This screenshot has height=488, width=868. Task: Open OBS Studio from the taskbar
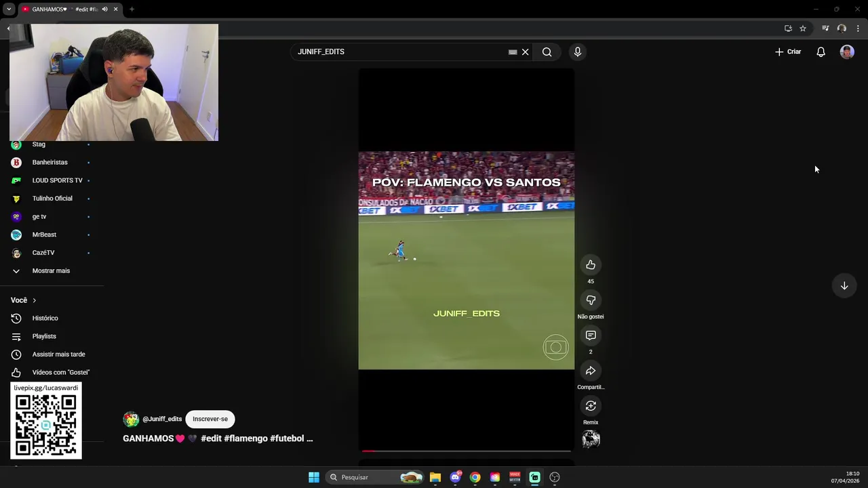(555, 477)
